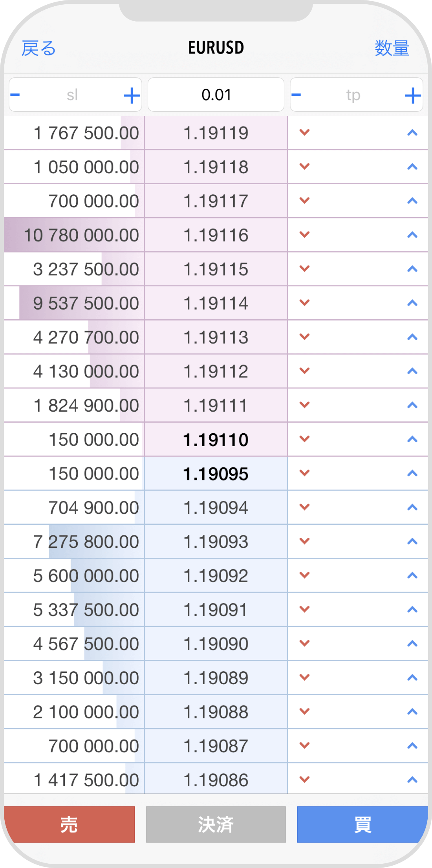Edit the 0.01 lot size field
The image size is (432, 868).
[216, 95]
